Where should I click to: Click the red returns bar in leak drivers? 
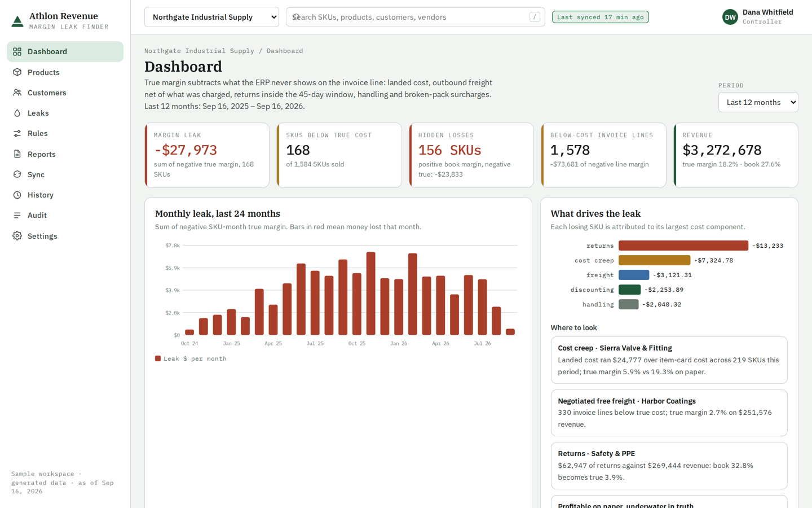point(683,246)
